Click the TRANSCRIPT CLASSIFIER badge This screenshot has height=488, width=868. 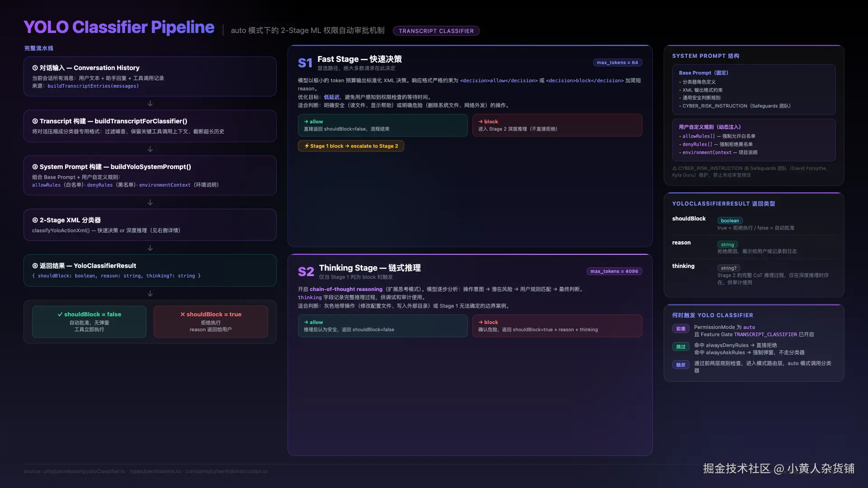[x=436, y=31]
